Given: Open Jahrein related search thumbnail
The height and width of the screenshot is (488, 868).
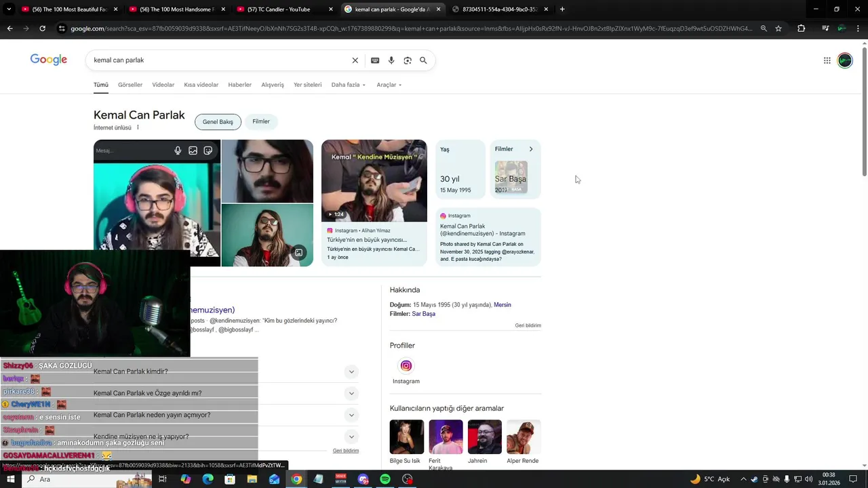Looking at the screenshot, I should (x=485, y=436).
